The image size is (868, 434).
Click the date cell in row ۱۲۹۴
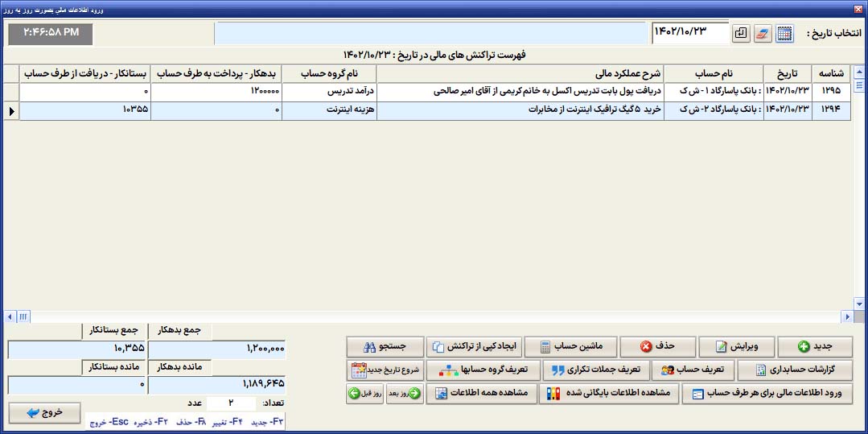coord(788,111)
